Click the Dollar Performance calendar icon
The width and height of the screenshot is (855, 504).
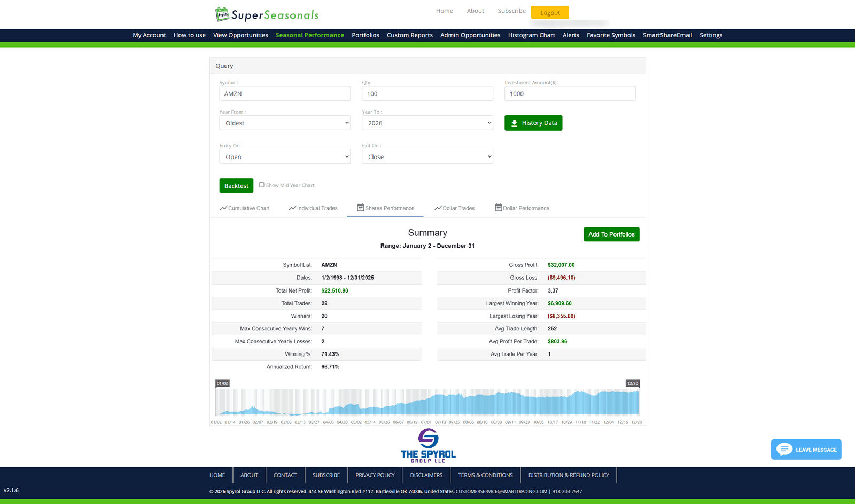pyautogui.click(x=499, y=208)
